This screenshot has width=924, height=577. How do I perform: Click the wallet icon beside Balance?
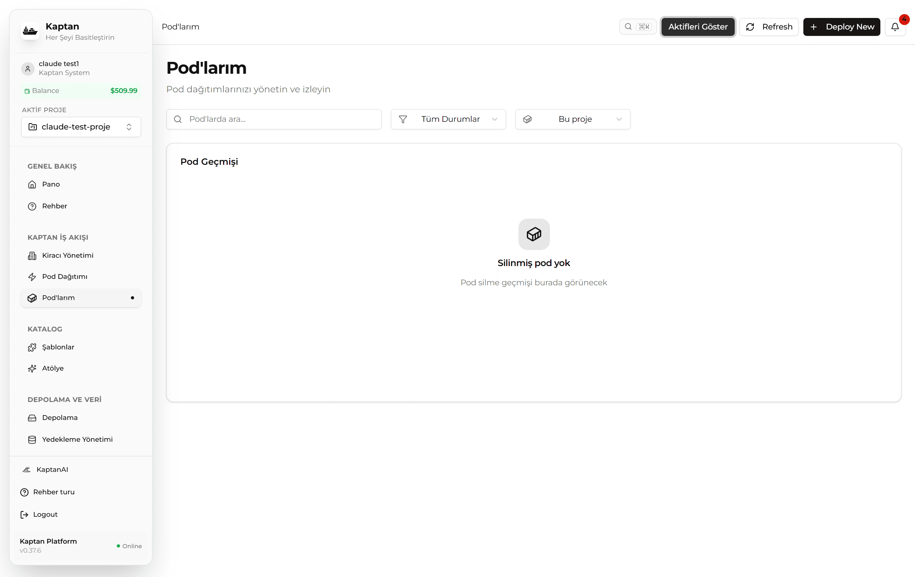(27, 91)
